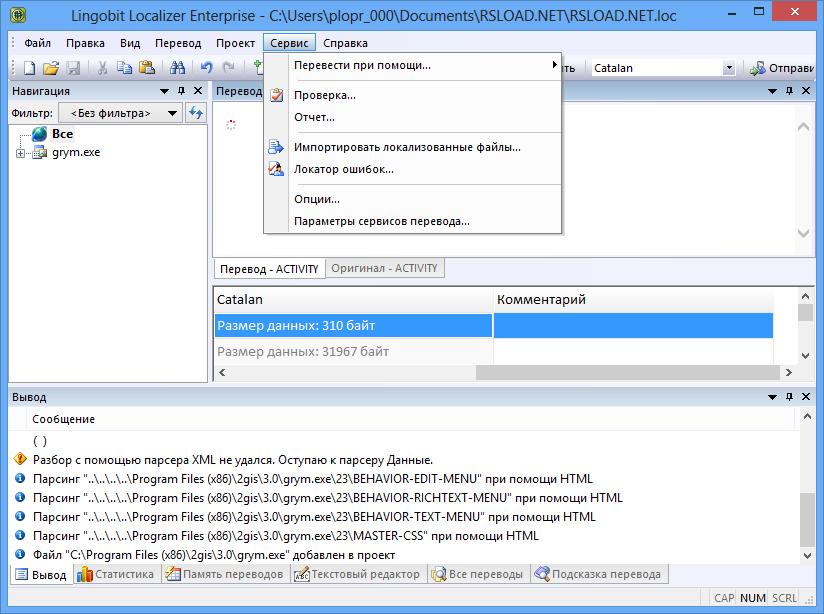Open the Вывод panel options arrow

tap(772, 397)
